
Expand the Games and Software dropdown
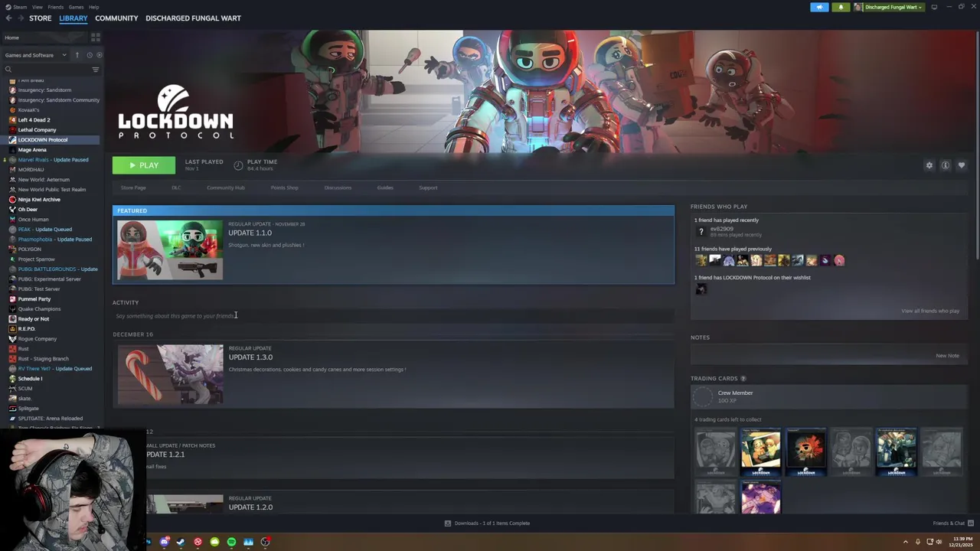point(35,55)
